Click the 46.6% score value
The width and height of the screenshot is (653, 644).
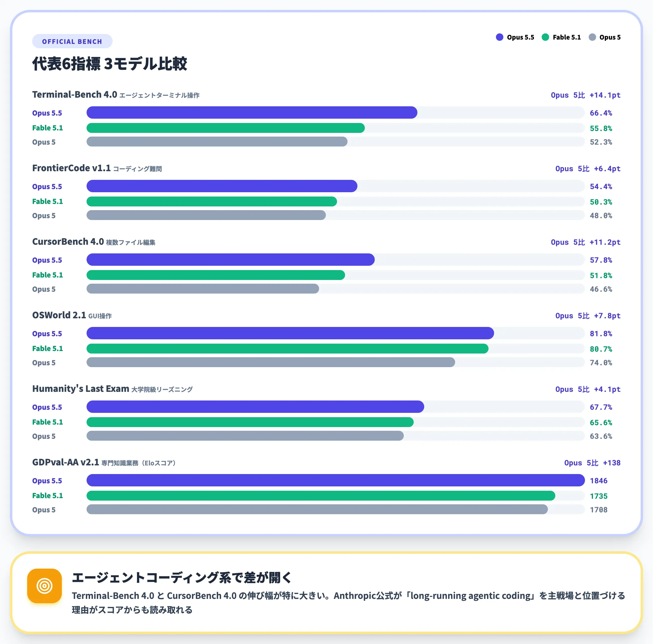click(601, 289)
